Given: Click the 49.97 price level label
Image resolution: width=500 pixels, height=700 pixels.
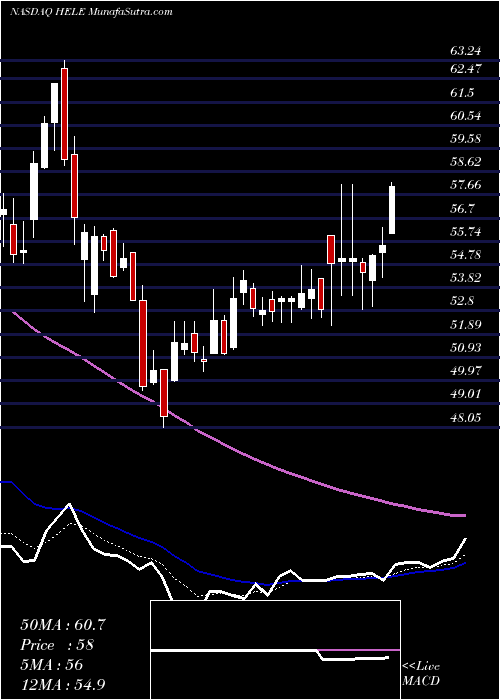Looking at the screenshot, I should [x=466, y=371].
